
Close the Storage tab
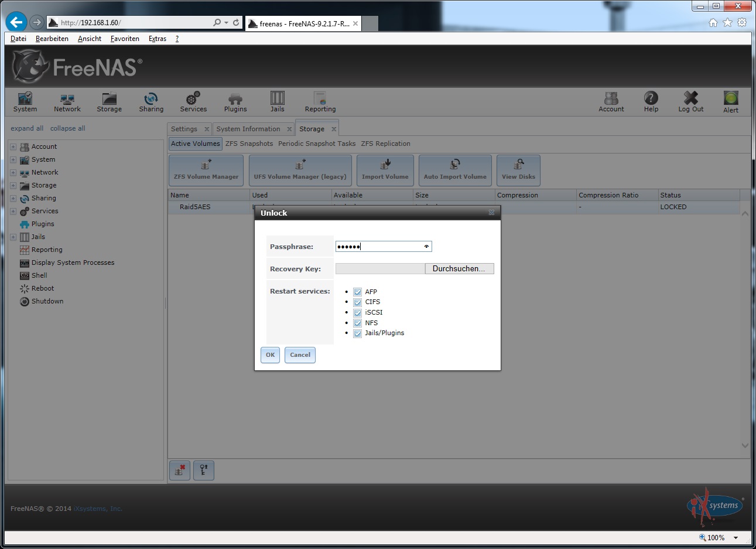coord(334,129)
